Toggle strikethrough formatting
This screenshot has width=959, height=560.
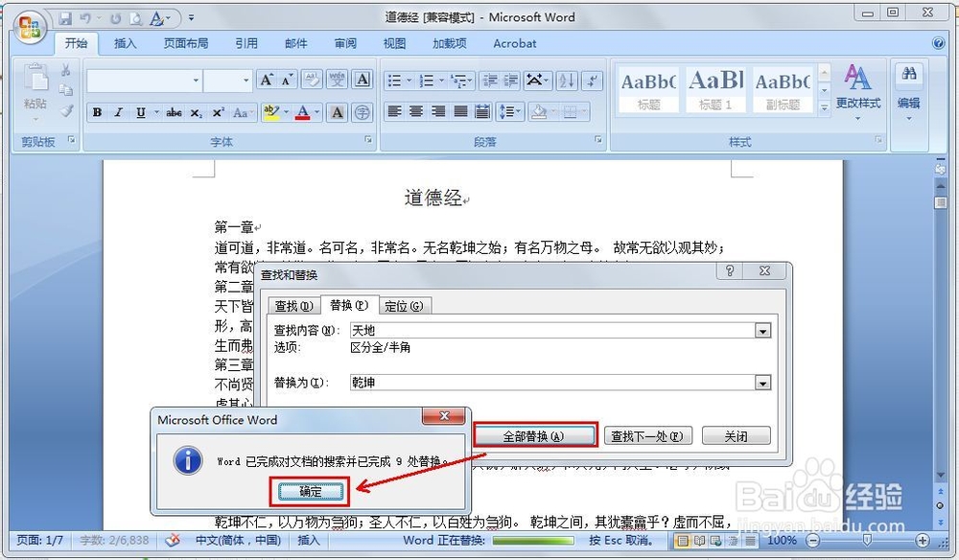click(175, 112)
